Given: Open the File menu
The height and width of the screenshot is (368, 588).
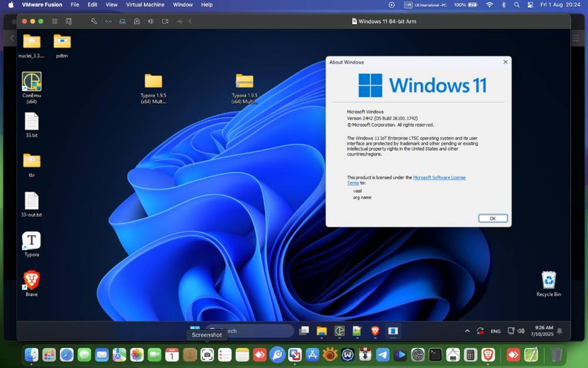Looking at the screenshot, I should [75, 5].
